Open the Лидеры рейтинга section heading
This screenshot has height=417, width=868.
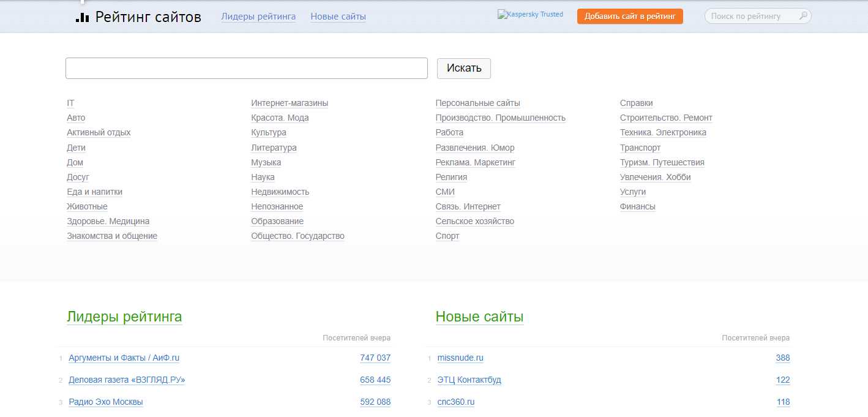(x=124, y=317)
